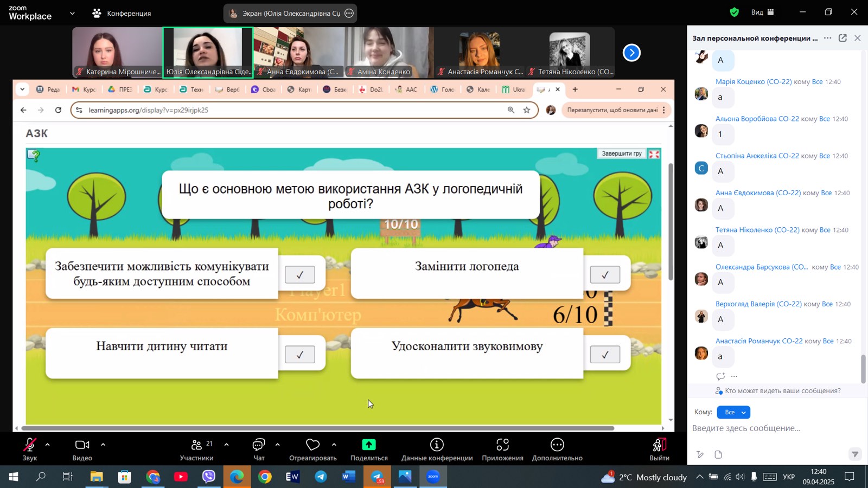
Task: Open the Вид view menu
Action: pos(762,12)
